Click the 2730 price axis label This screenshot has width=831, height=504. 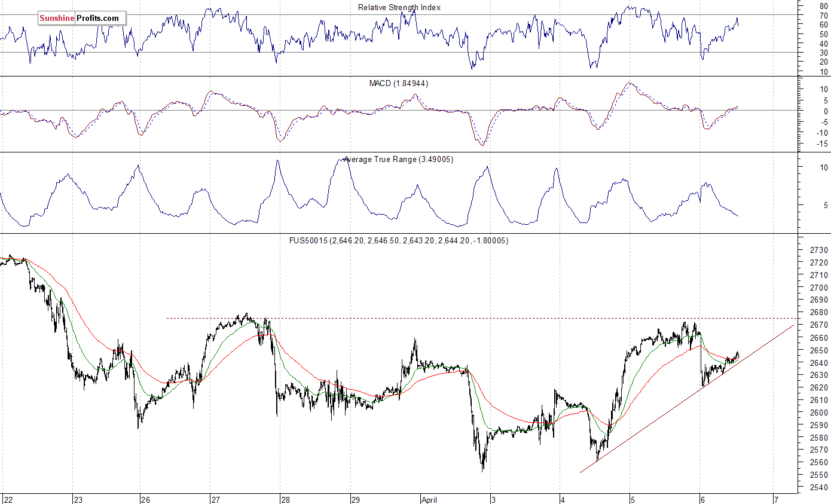point(818,250)
